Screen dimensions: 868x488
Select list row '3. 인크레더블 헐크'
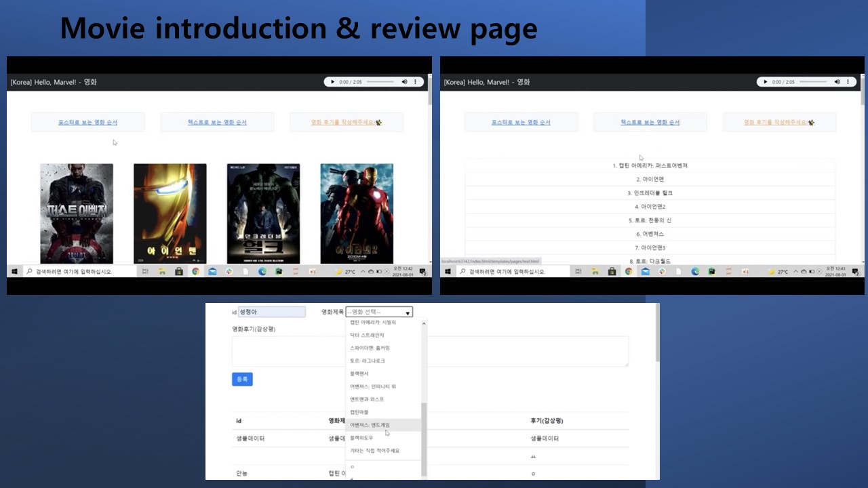tap(650, 193)
